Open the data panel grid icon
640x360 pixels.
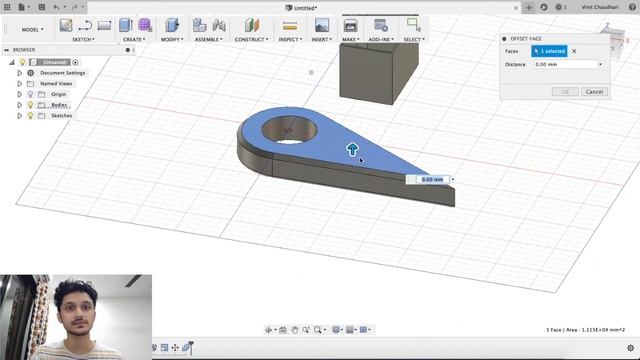7,7
